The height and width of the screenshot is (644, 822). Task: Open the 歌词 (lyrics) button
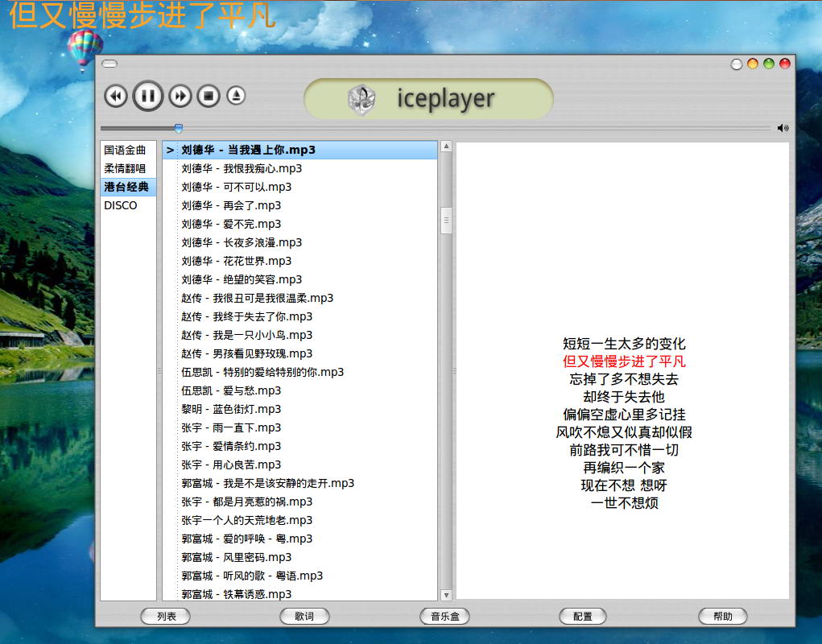(x=304, y=617)
